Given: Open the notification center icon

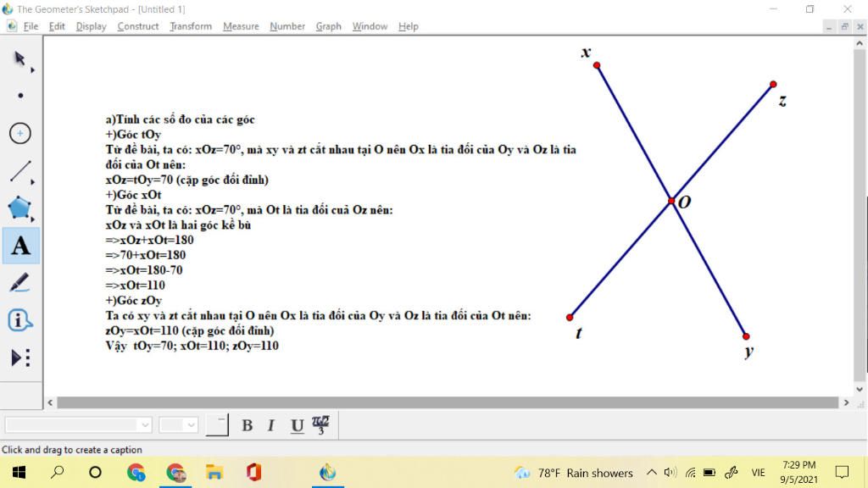Looking at the screenshot, I should 842,473.
